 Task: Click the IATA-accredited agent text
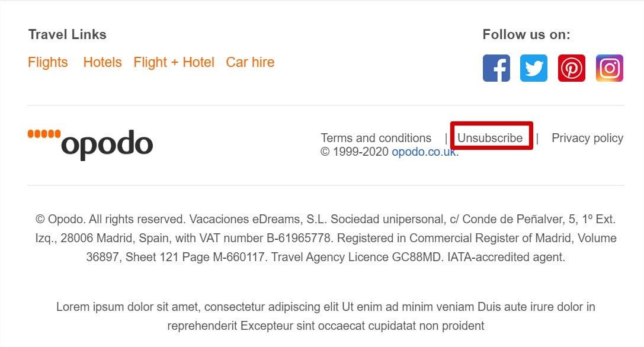coord(506,257)
